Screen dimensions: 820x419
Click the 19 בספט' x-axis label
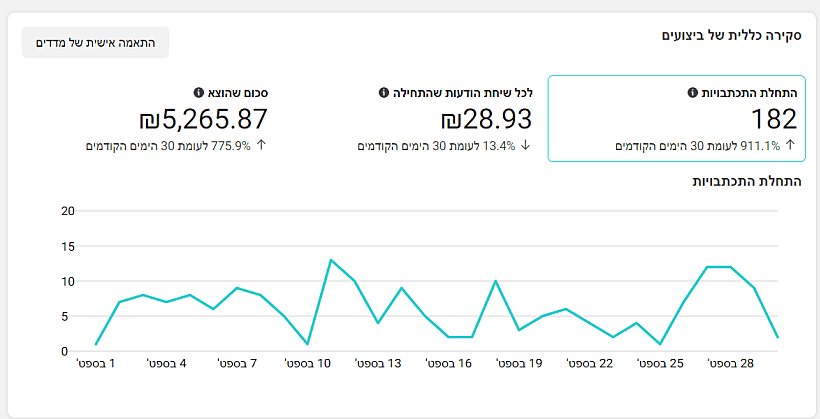coord(518,365)
